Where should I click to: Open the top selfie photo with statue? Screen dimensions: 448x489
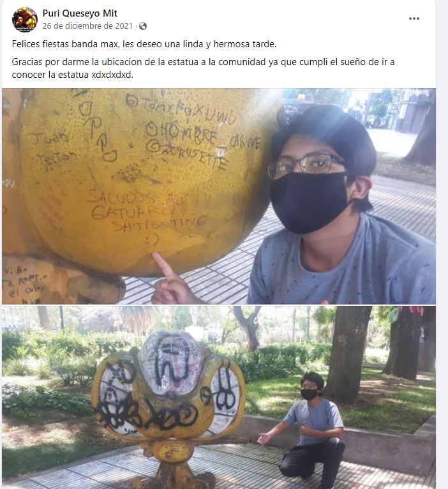point(219,196)
